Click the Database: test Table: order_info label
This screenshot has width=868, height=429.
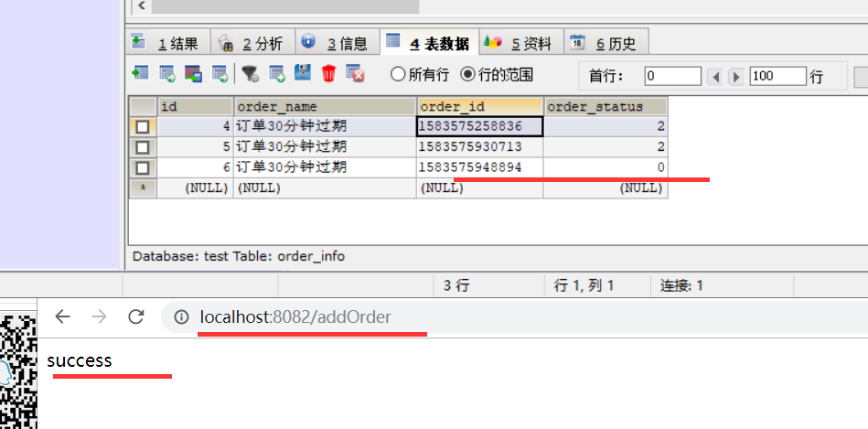click(x=239, y=257)
